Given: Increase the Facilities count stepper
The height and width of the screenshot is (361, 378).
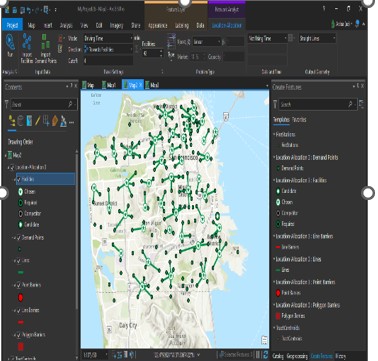Looking at the screenshot, I should [x=161, y=51].
